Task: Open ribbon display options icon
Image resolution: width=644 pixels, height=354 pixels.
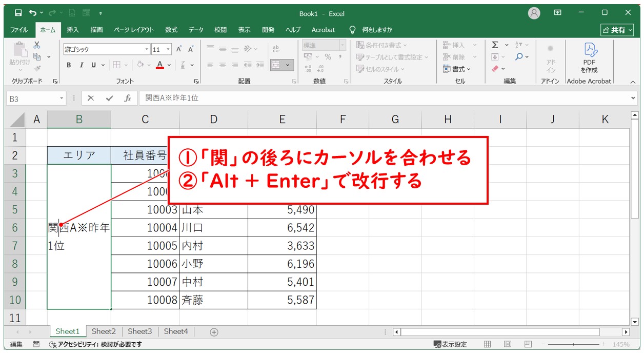Action: [x=558, y=13]
